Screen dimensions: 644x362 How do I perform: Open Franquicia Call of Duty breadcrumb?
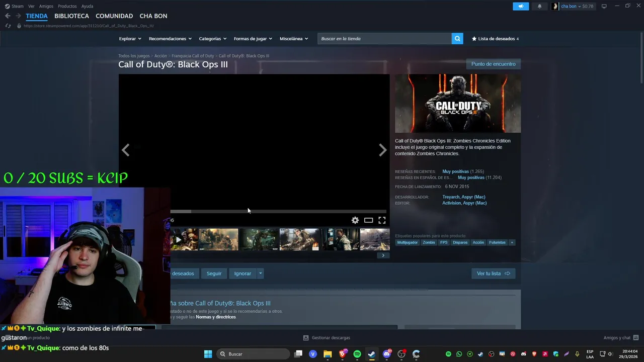pos(193,56)
